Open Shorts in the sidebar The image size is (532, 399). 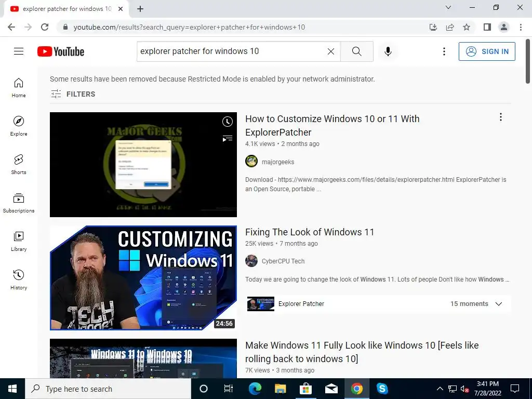[x=19, y=165]
